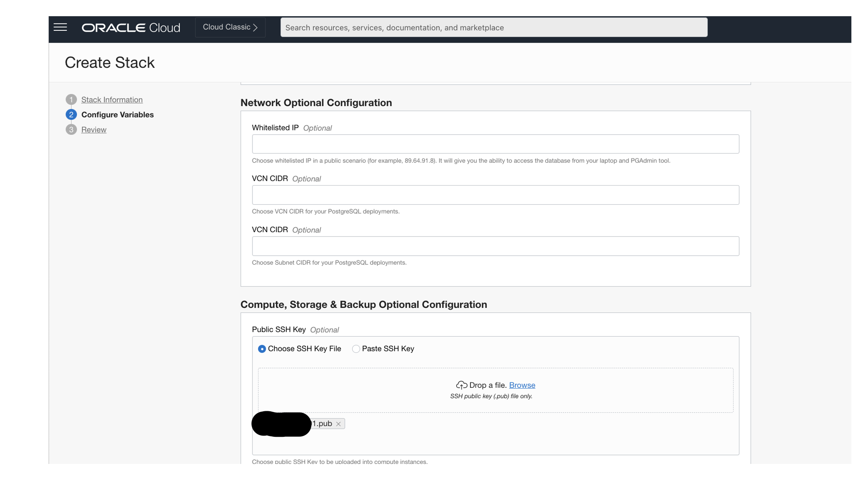Select Configure Variables step label

tap(117, 115)
